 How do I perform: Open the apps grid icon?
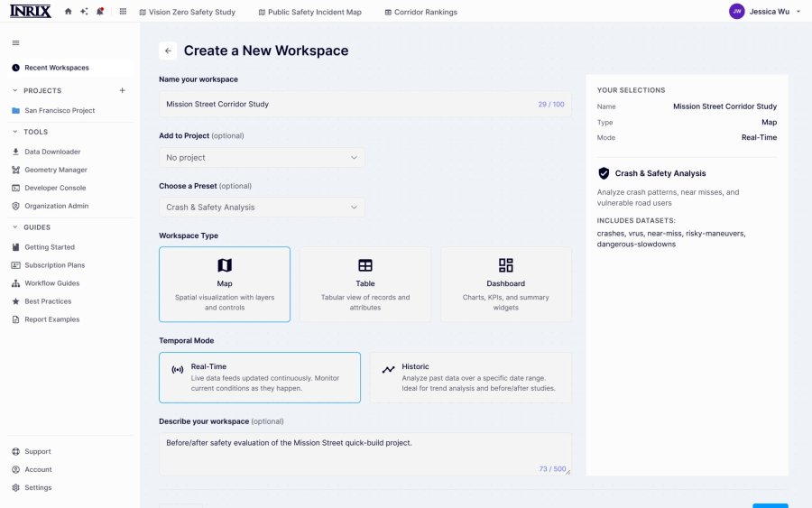pyautogui.click(x=123, y=12)
